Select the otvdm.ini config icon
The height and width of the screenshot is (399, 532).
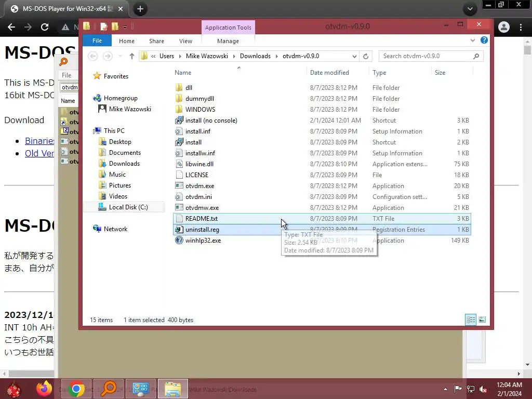179,197
